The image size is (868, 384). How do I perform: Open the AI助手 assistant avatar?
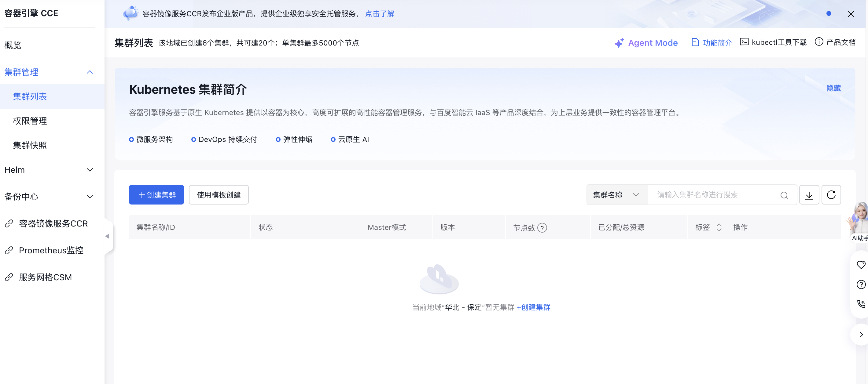click(859, 222)
